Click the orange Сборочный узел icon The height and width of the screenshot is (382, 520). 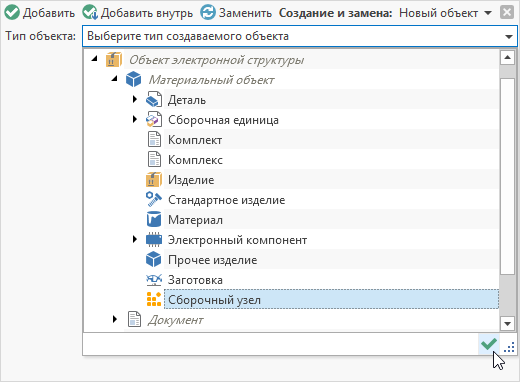pos(154,299)
